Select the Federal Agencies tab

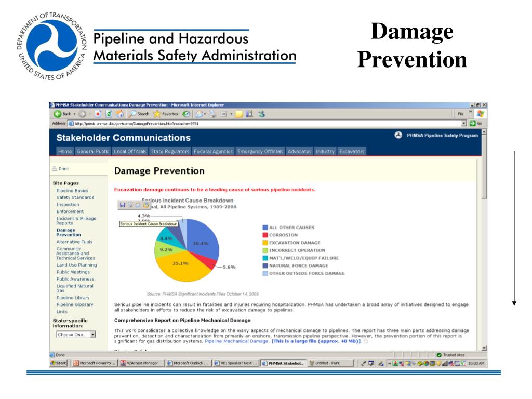(x=213, y=151)
